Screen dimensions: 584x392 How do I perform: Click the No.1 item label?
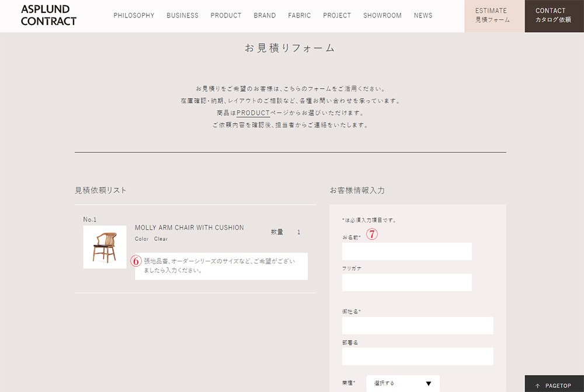pyautogui.click(x=90, y=219)
